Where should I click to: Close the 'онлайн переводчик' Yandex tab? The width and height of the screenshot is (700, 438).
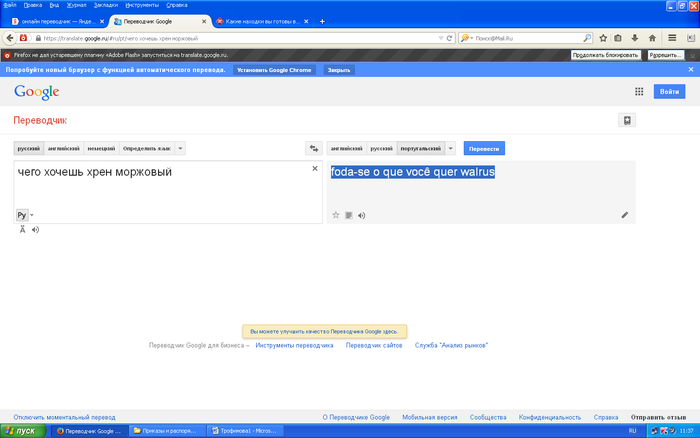(102, 21)
